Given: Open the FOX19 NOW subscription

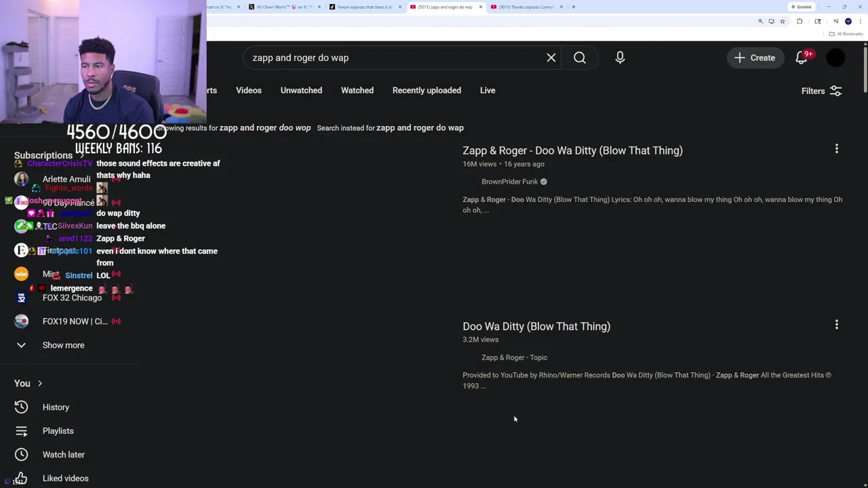Looking at the screenshot, I should tap(75, 321).
